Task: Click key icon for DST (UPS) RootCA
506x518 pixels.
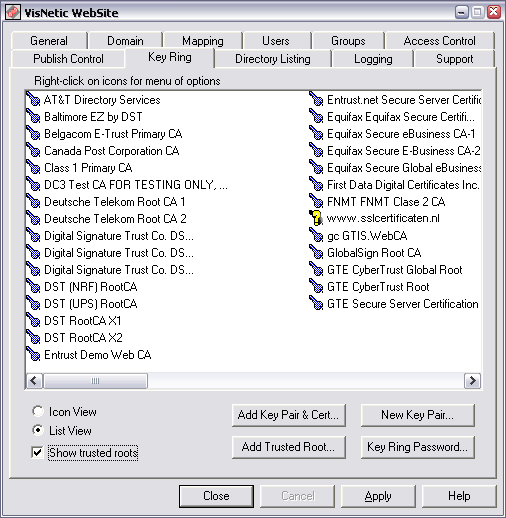Action: click(x=33, y=303)
